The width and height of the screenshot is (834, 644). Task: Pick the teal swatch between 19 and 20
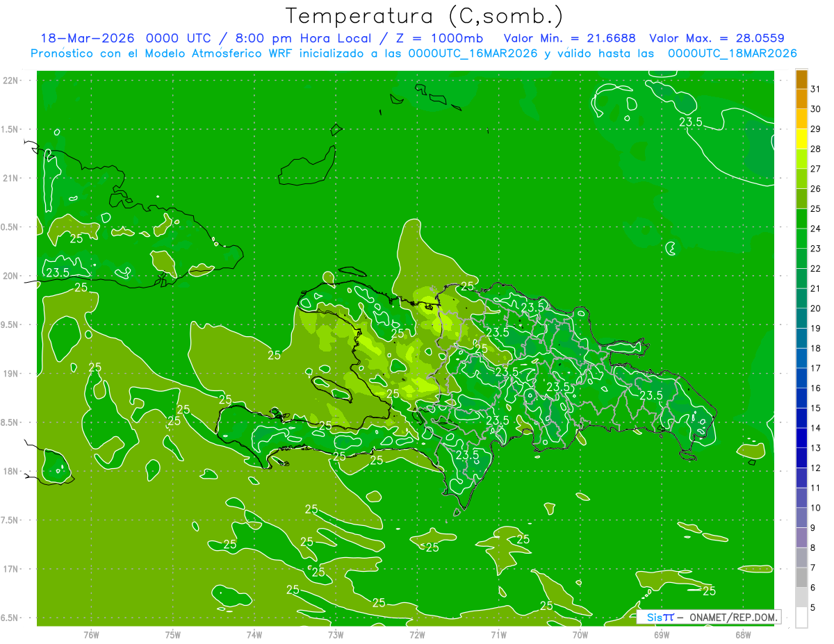[801, 318]
